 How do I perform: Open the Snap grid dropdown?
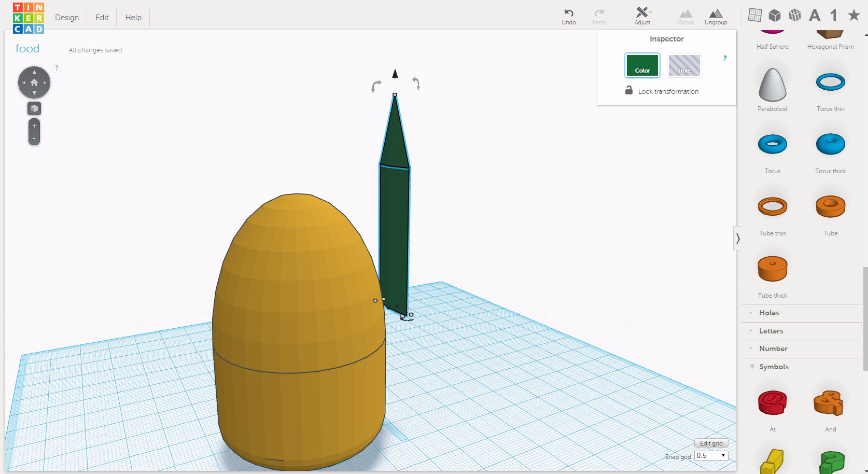711,455
